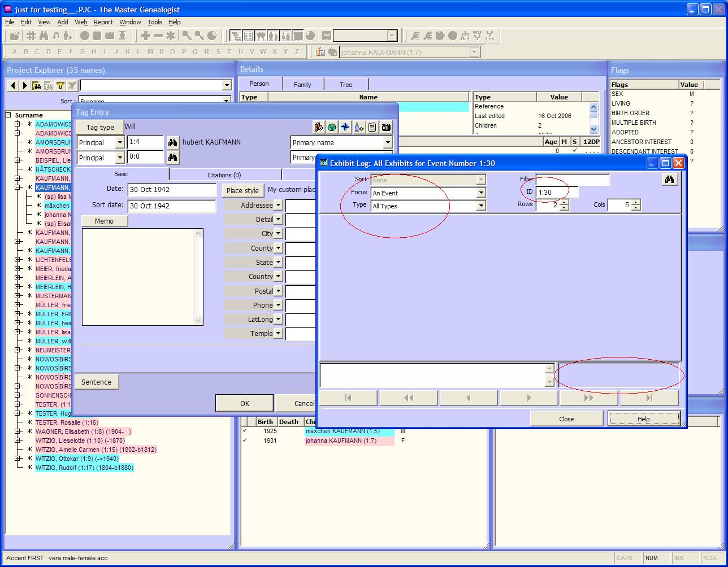
Task: Open the Tools menu
Action: click(154, 22)
